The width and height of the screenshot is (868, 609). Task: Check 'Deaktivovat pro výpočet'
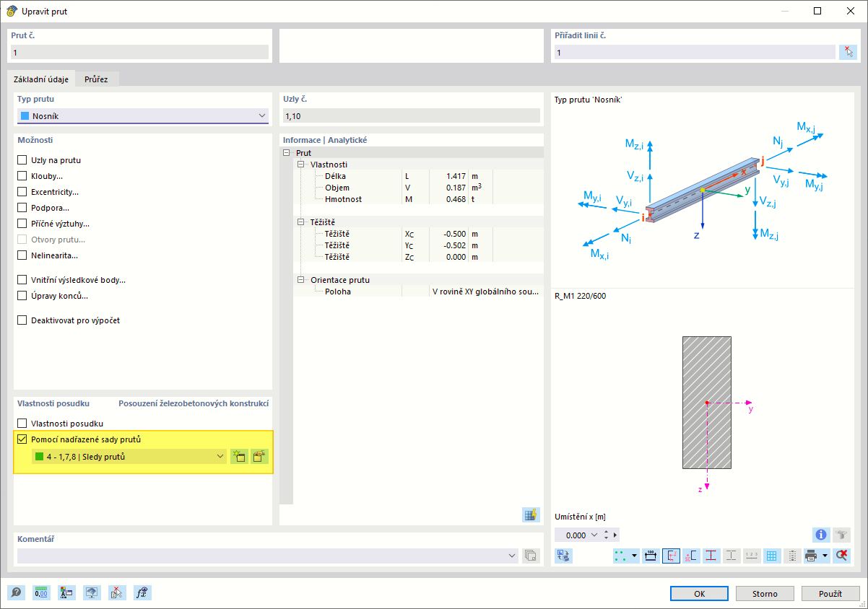tap(22, 320)
